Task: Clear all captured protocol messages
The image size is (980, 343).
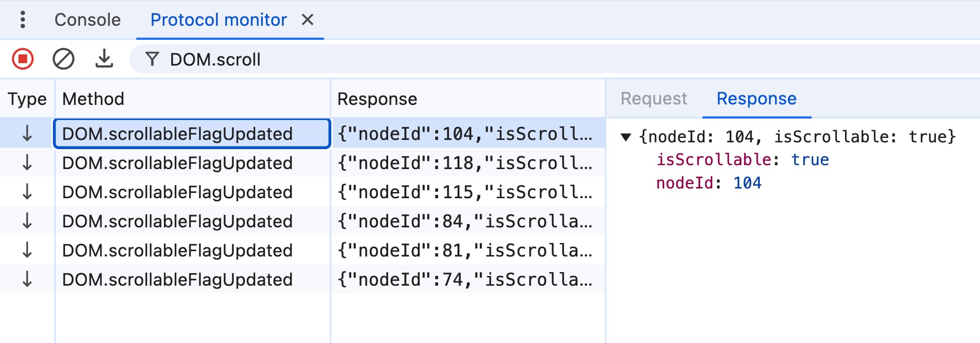Action: coord(65,59)
